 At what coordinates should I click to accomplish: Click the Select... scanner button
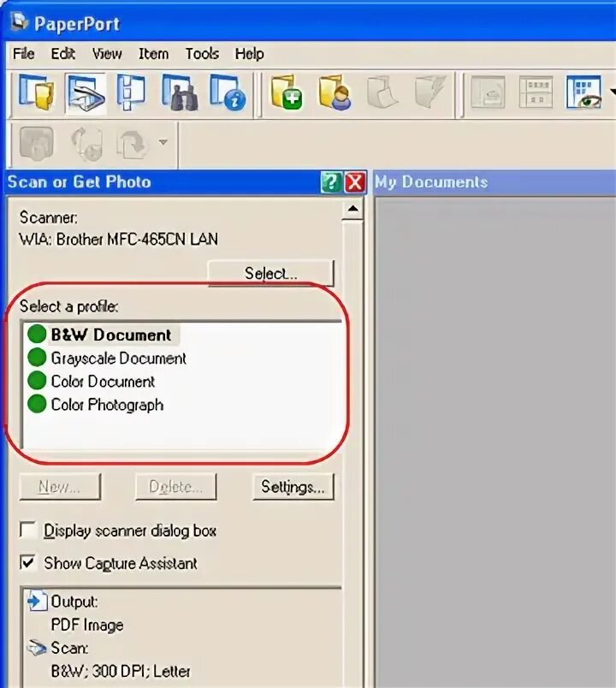tap(271, 273)
